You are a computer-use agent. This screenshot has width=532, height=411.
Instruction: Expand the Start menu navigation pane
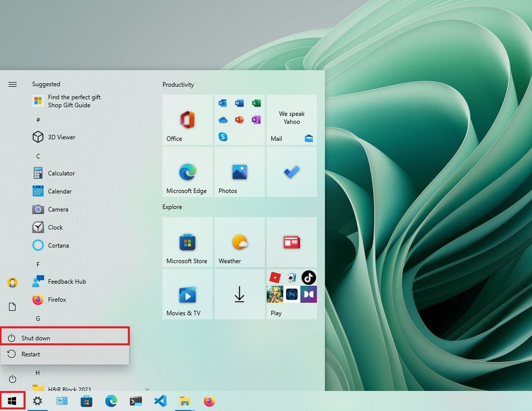(x=12, y=84)
